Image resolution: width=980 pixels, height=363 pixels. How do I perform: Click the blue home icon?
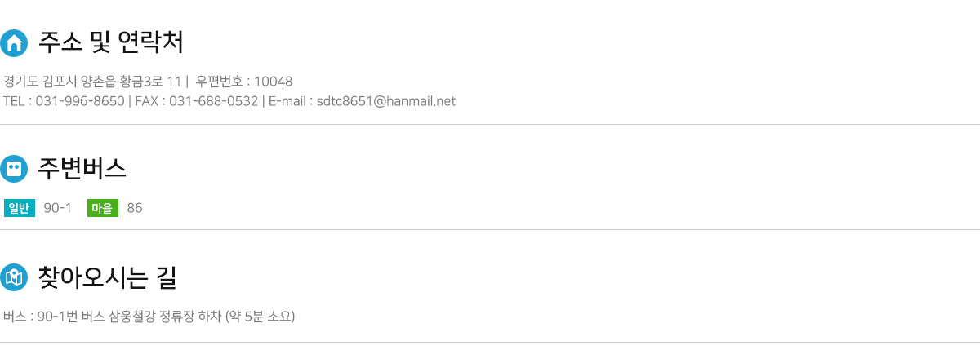tap(14, 42)
